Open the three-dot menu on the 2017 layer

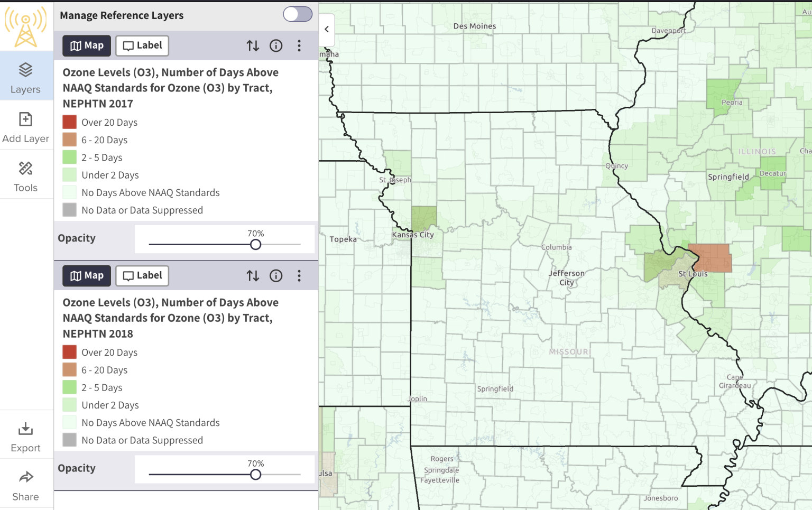tap(299, 45)
